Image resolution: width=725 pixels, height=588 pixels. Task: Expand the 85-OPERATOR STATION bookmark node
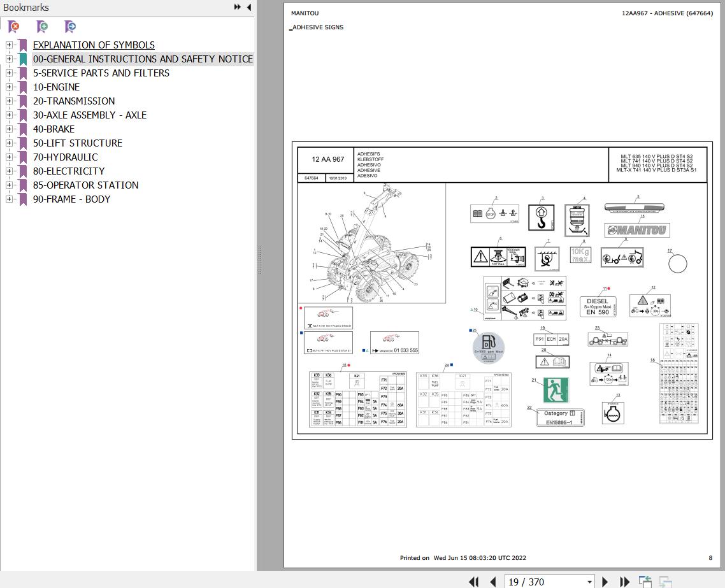[9, 185]
